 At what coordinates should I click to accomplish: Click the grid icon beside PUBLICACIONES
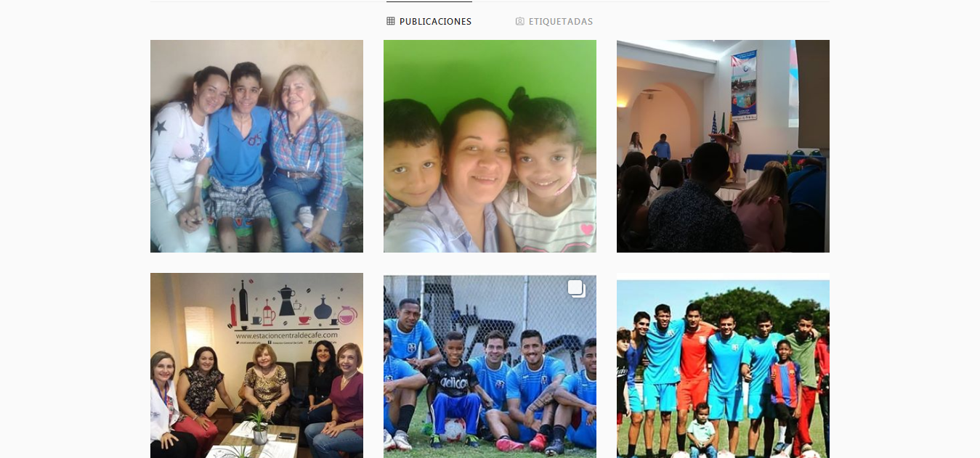(x=390, y=21)
